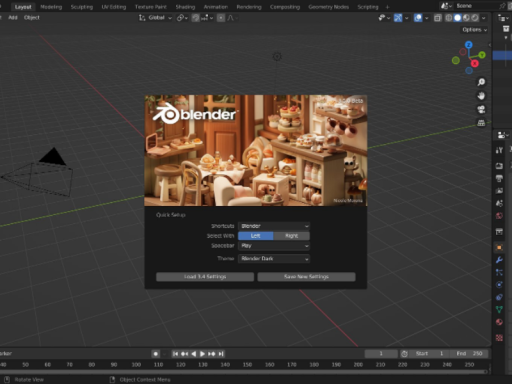Switch to the Sculpting workspace tab
The height and width of the screenshot is (384, 512).
point(82,7)
